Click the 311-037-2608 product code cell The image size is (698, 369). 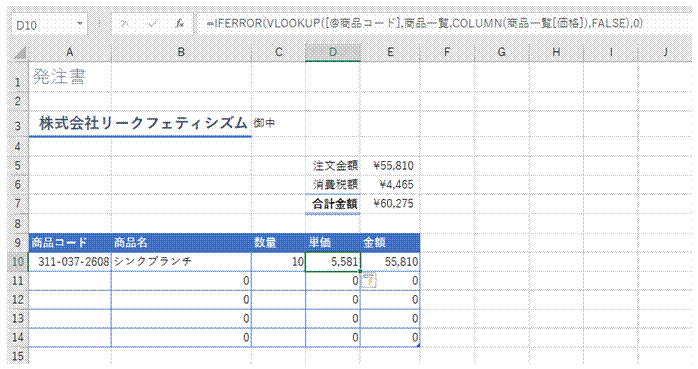(70, 261)
